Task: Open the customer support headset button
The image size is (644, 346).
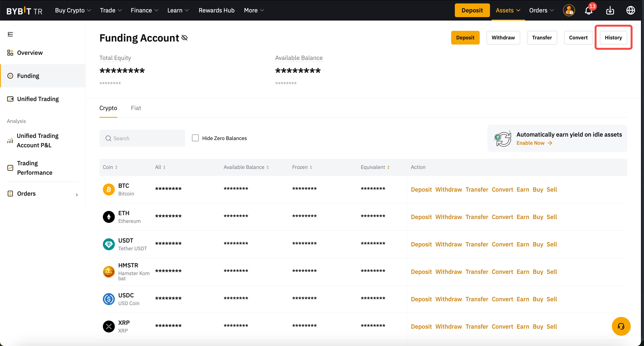Action: (621, 326)
